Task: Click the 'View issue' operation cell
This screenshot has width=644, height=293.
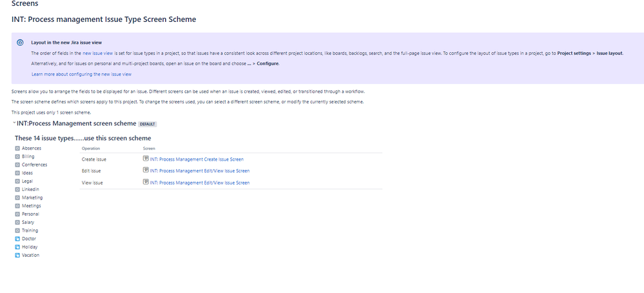Action: pos(92,183)
